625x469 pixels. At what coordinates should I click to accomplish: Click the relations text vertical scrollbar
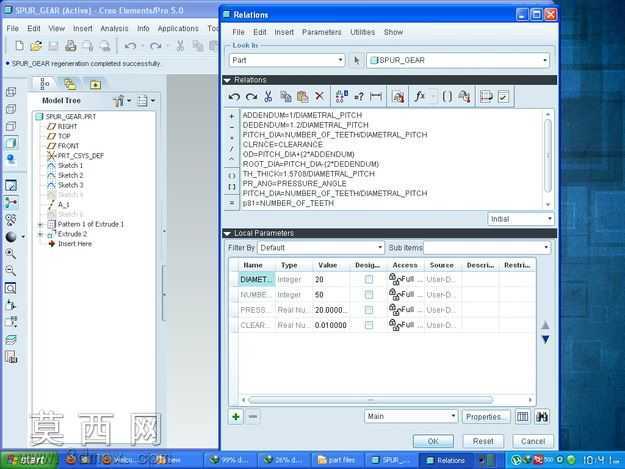[x=548, y=156]
